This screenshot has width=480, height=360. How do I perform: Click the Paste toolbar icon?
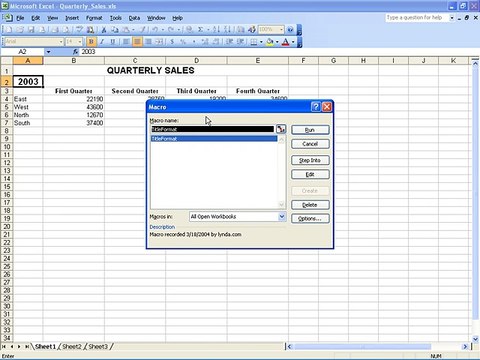pos(126,30)
